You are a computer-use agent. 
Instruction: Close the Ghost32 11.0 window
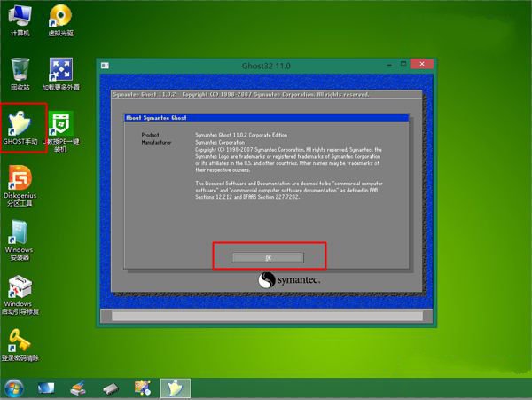click(422, 64)
